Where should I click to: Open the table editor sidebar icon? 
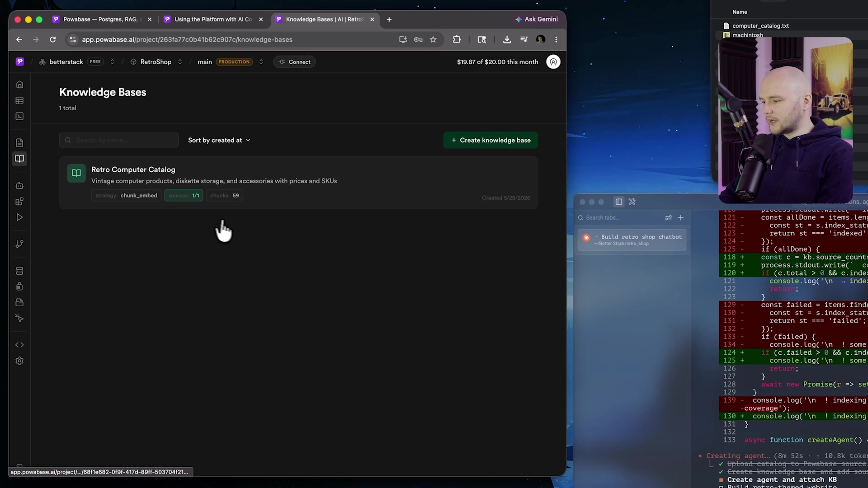[x=19, y=100]
